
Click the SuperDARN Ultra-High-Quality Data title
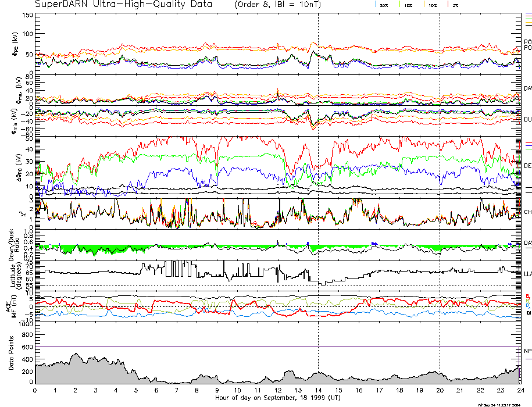[120, 4]
